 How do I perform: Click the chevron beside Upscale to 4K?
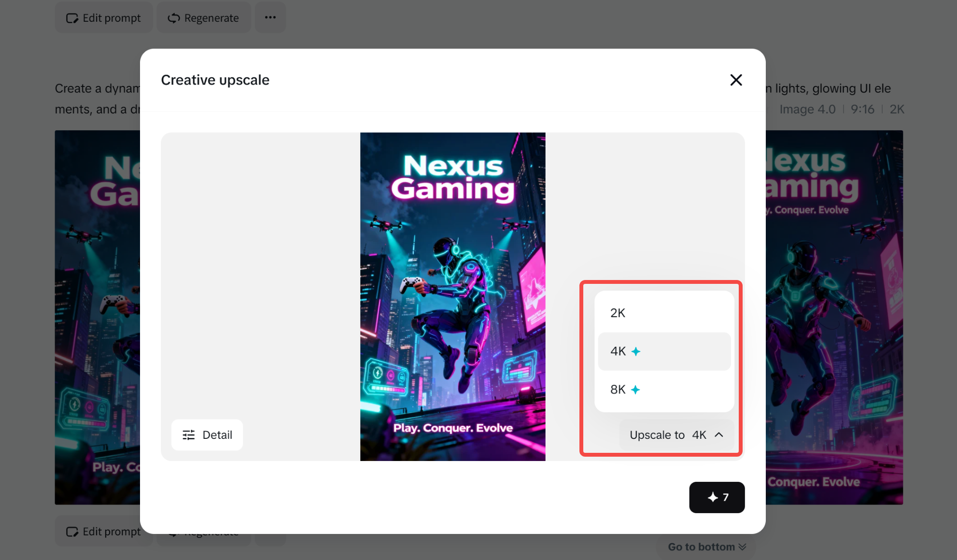pyautogui.click(x=719, y=435)
